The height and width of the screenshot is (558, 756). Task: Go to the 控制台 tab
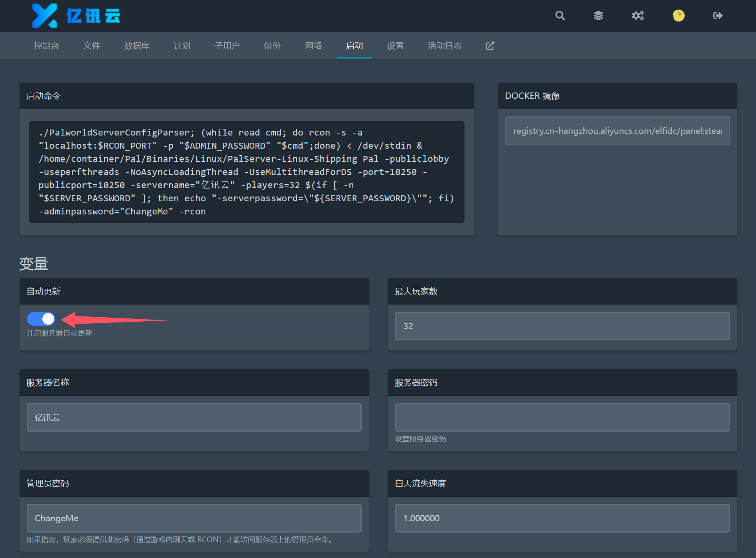[x=46, y=46]
